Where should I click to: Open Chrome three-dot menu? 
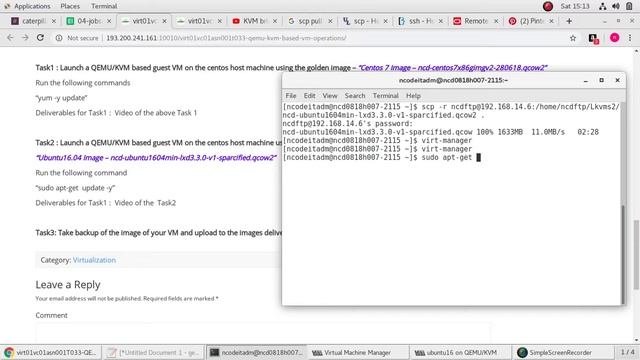coord(630,38)
